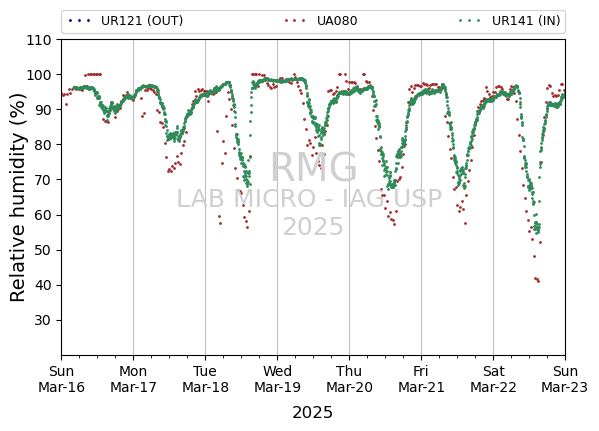Click the Sat Mar-22 date label
Screen dimensions: 599x431
point(493,379)
